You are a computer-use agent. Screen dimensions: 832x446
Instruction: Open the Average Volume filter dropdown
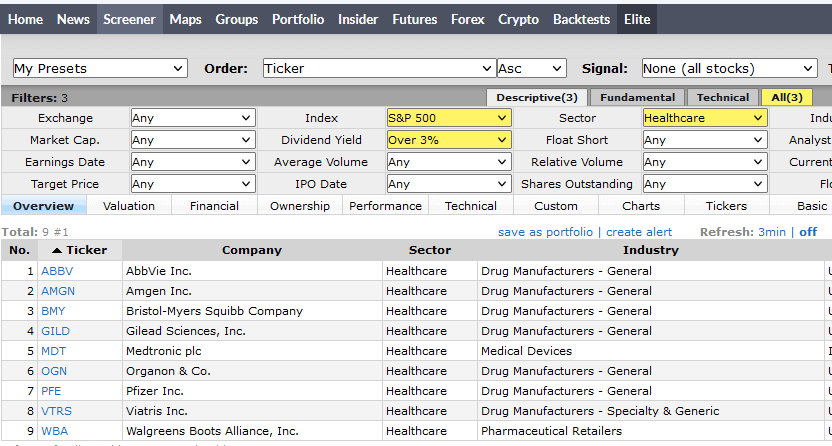pyautogui.click(x=449, y=162)
